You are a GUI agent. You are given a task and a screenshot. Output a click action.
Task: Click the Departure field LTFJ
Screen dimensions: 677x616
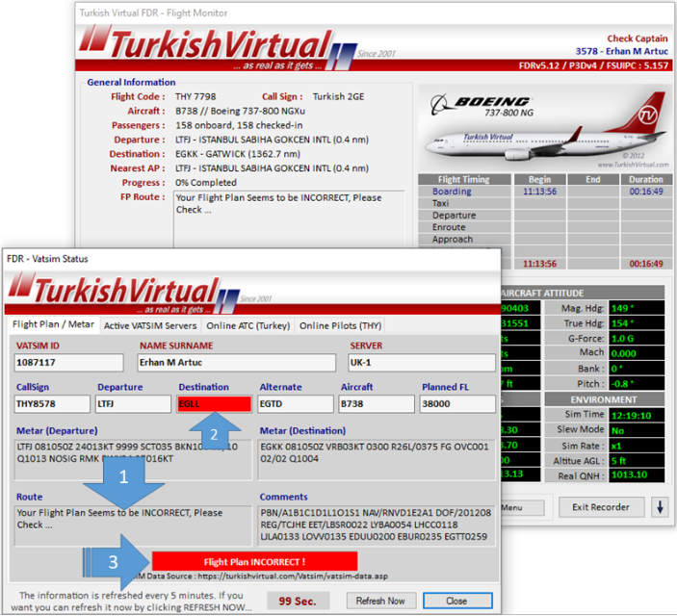(133, 404)
